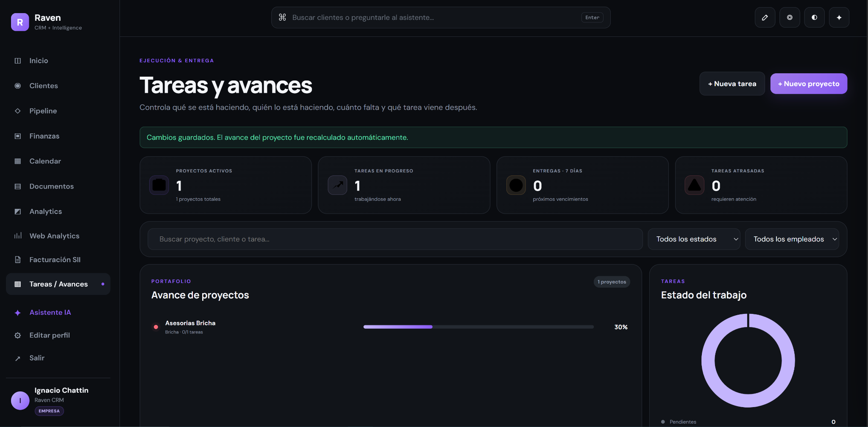
Task: Click the Inicio sidebar icon
Action: (x=18, y=61)
